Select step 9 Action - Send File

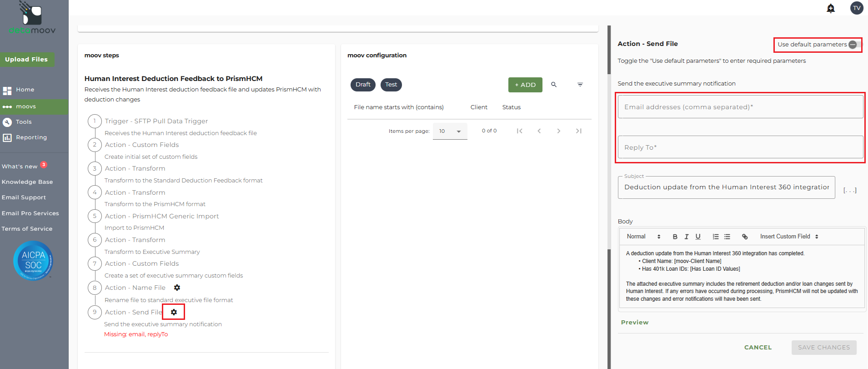[x=133, y=312]
